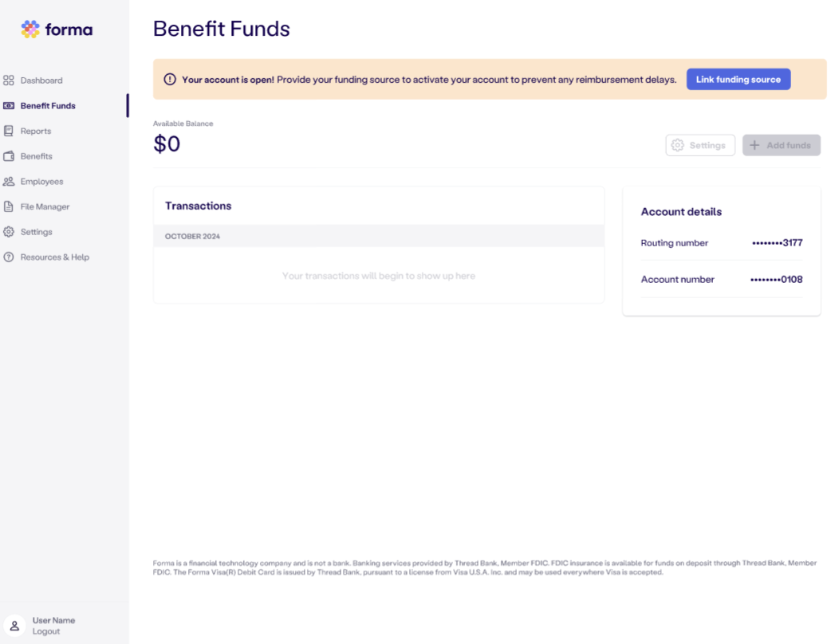The width and height of the screenshot is (831, 644).
Task: Reveal the masked routing number
Action: click(777, 243)
